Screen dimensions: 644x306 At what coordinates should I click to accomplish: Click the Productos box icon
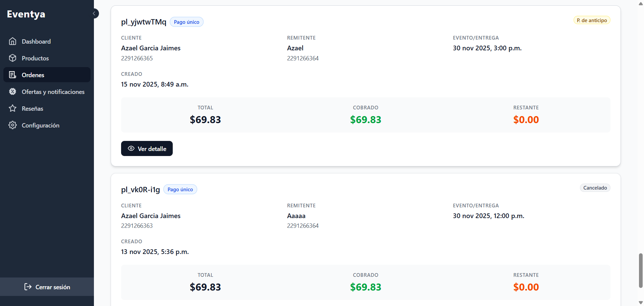coord(13,58)
